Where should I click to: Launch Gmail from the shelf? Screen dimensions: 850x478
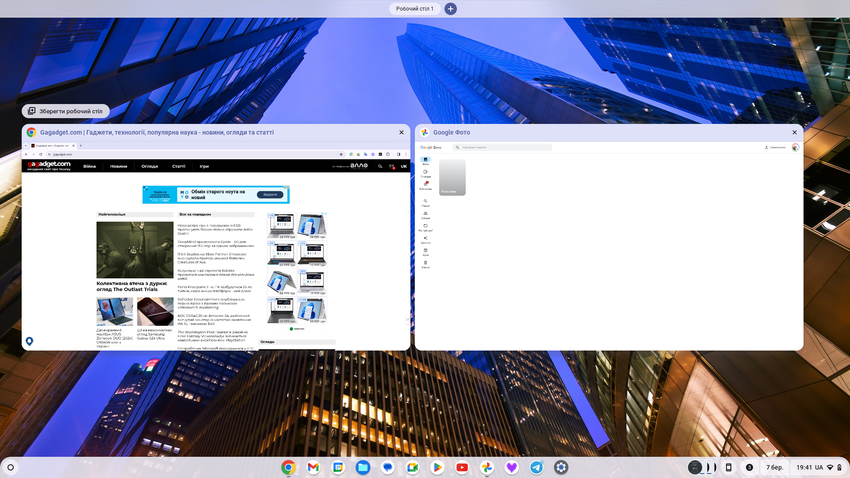tap(313, 467)
